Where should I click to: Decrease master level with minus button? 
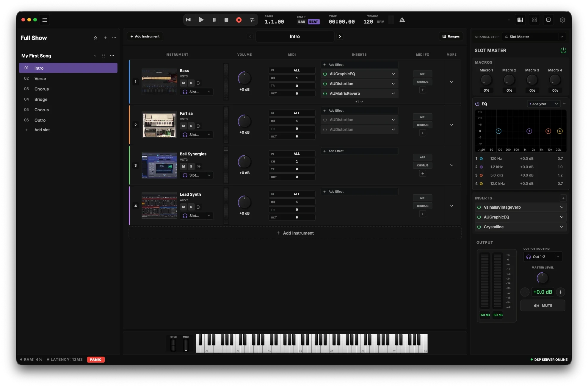point(525,292)
